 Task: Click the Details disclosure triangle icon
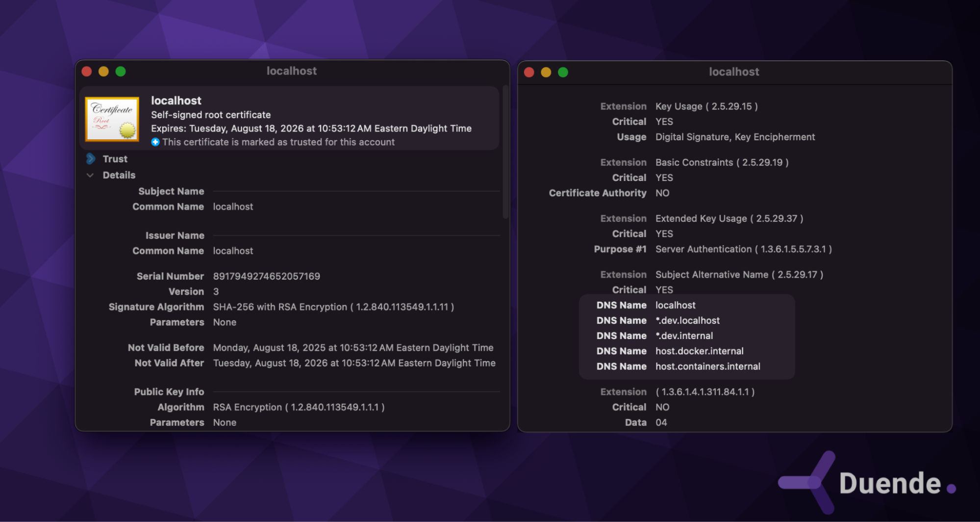coord(90,175)
